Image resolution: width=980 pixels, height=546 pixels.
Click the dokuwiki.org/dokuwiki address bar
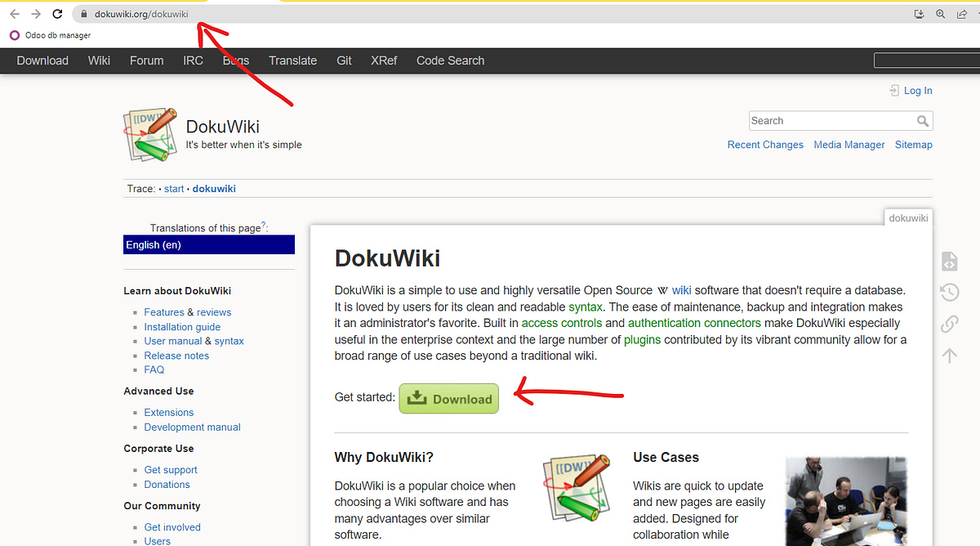(x=490, y=14)
